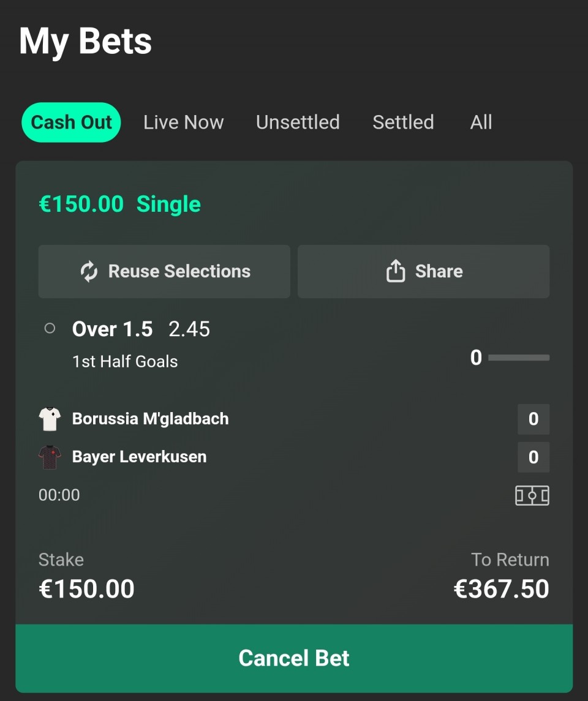588x701 pixels.
Task: Click the circle status indicator beside Over 1.5
Action: click(50, 329)
